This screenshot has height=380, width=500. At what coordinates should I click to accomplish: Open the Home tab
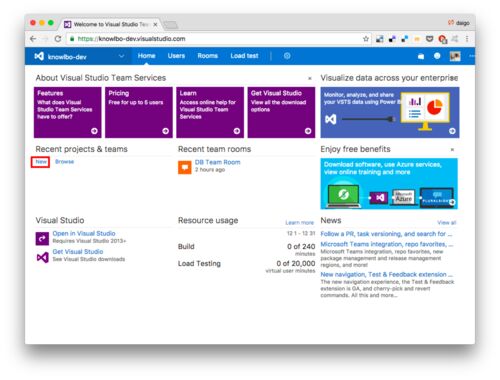coord(146,56)
